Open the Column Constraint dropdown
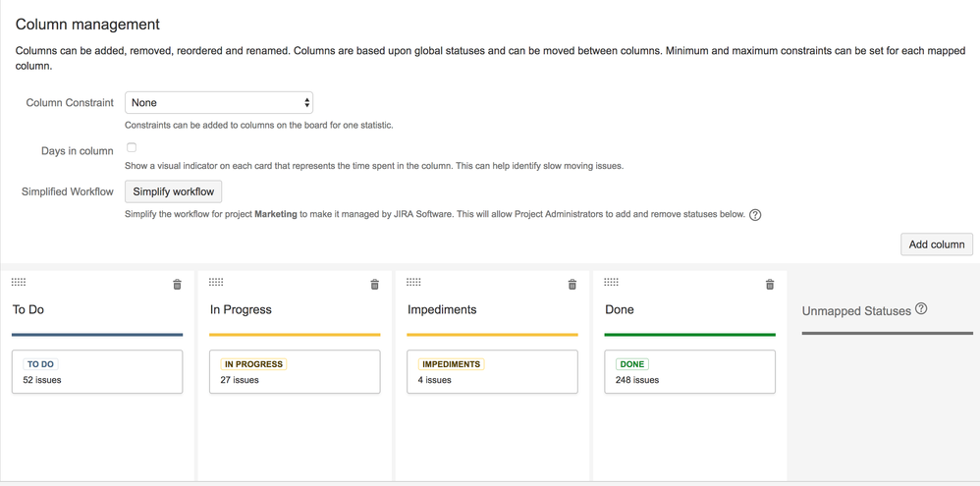Viewport: 980px width, 486px height. (219, 102)
